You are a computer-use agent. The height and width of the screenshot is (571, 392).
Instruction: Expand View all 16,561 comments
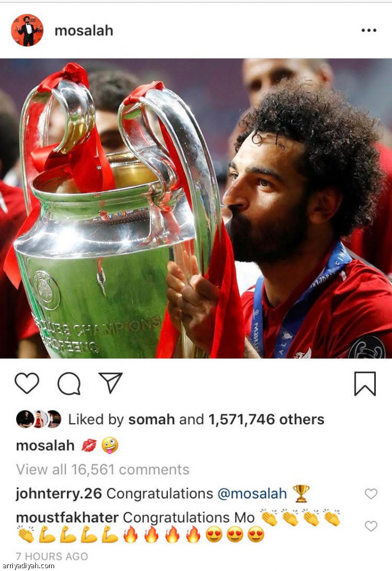[103, 470]
